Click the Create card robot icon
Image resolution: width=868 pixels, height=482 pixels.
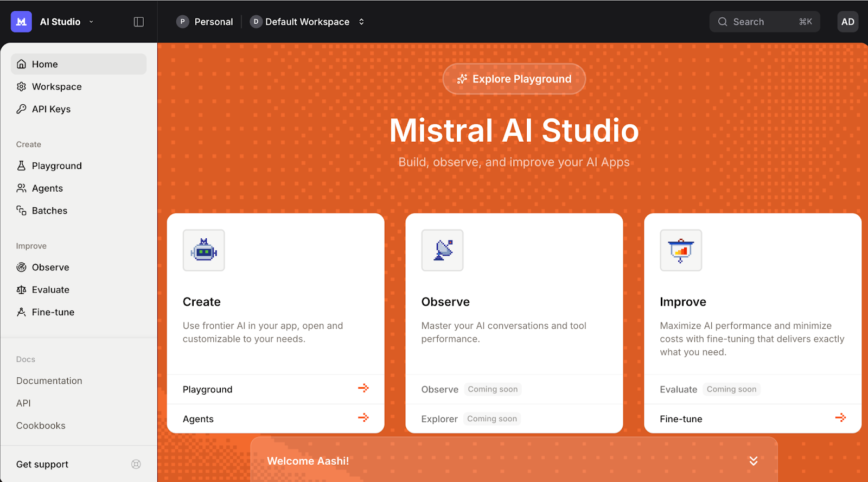pyautogui.click(x=204, y=250)
